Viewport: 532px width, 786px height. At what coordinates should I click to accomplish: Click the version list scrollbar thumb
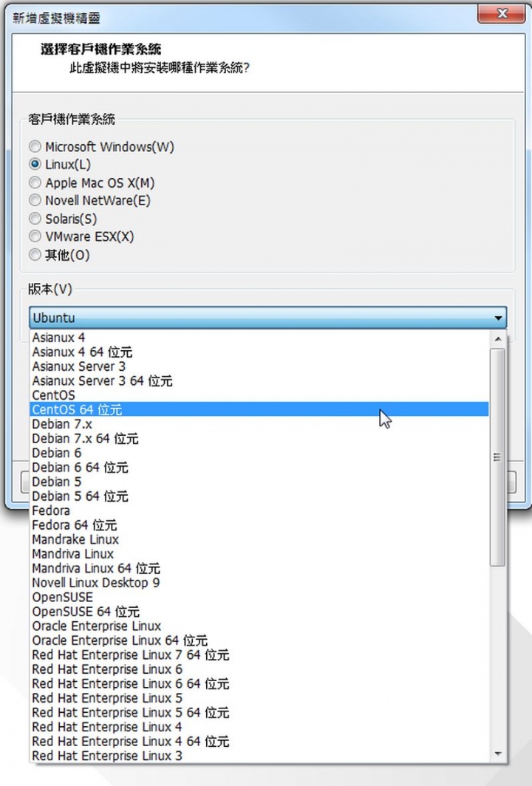pos(497,457)
